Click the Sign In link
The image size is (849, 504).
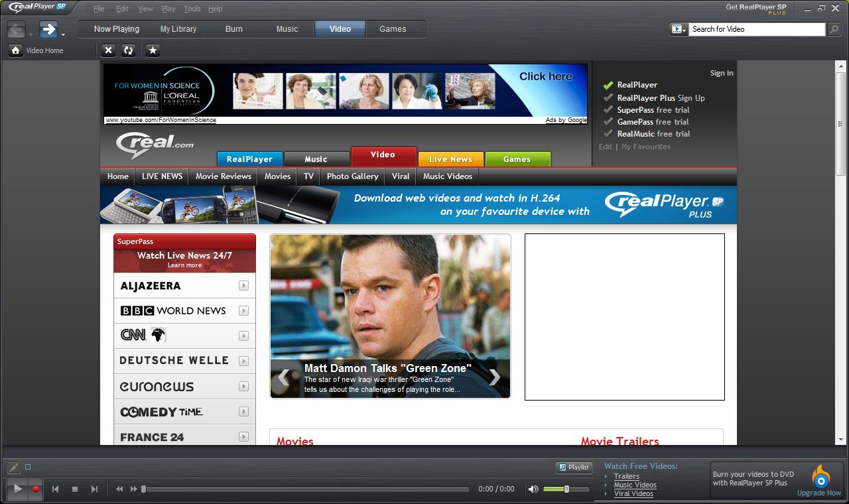click(722, 73)
